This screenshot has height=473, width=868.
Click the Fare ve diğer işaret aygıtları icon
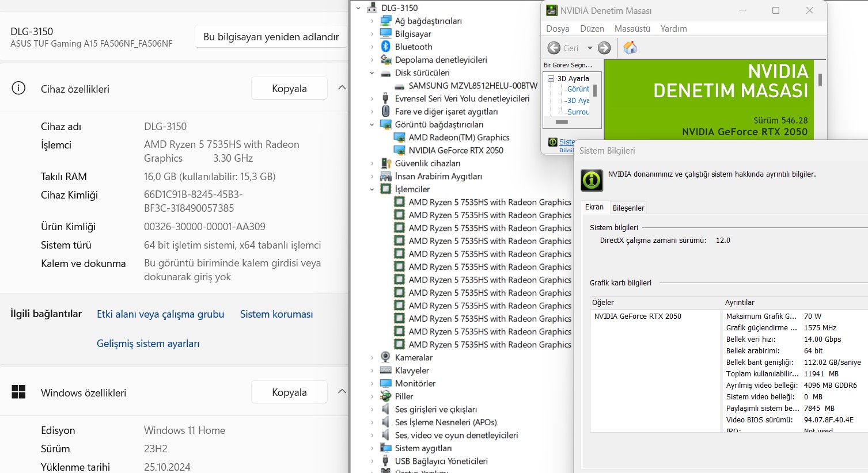click(386, 112)
